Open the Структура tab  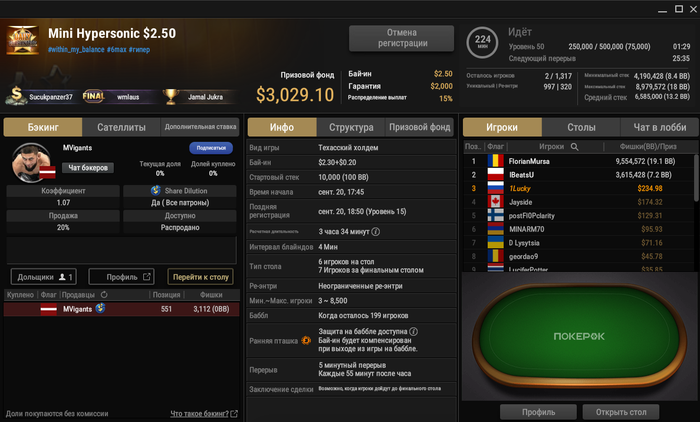coord(351,127)
